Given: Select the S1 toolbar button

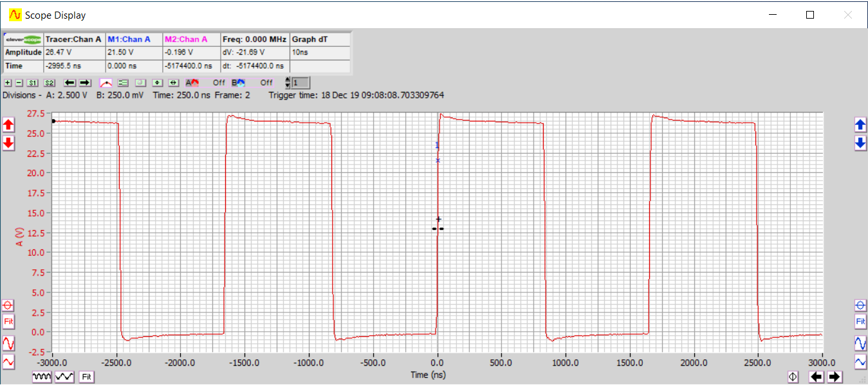Looking at the screenshot, I should click(x=32, y=83).
